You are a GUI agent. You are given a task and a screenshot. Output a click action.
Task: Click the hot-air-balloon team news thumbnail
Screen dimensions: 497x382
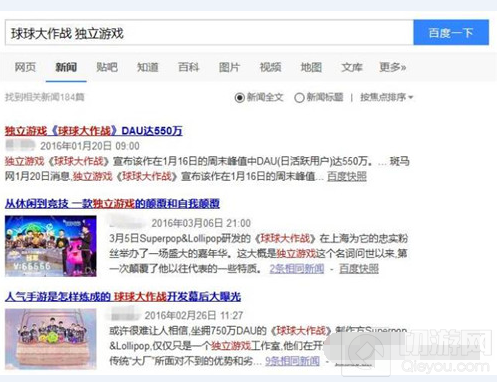coord(51,339)
